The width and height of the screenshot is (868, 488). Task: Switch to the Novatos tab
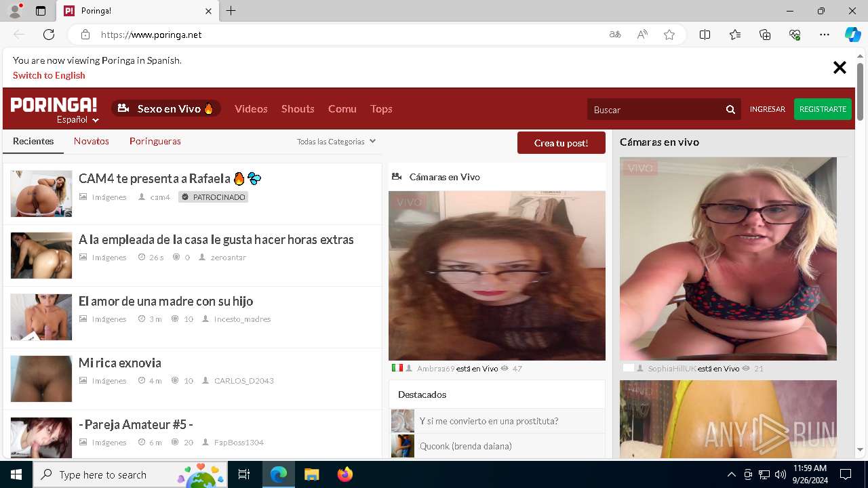coord(92,141)
